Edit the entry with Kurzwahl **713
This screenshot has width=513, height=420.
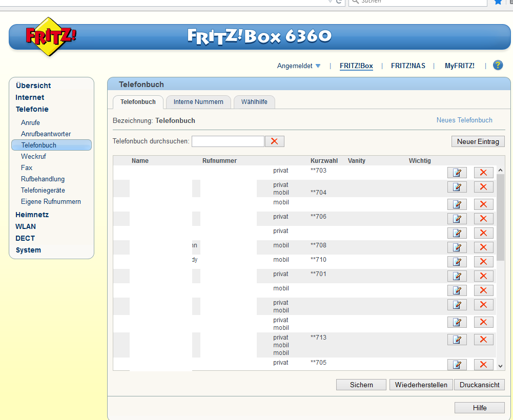pyautogui.click(x=457, y=340)
